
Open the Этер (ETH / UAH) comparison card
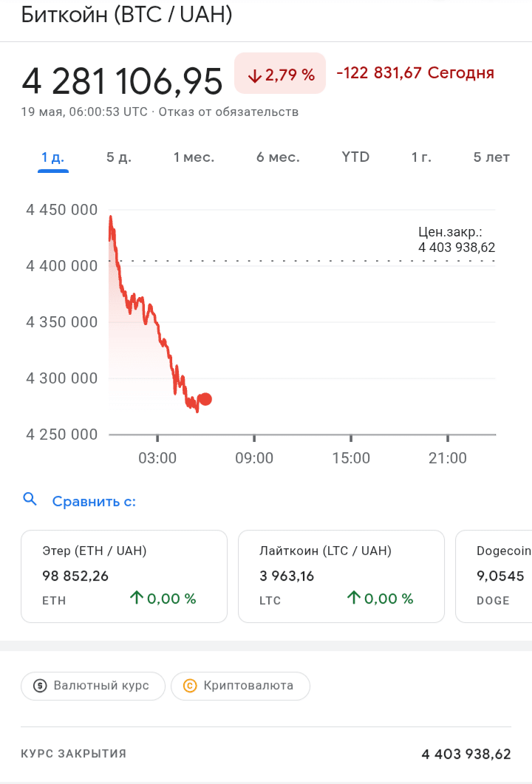123,576
